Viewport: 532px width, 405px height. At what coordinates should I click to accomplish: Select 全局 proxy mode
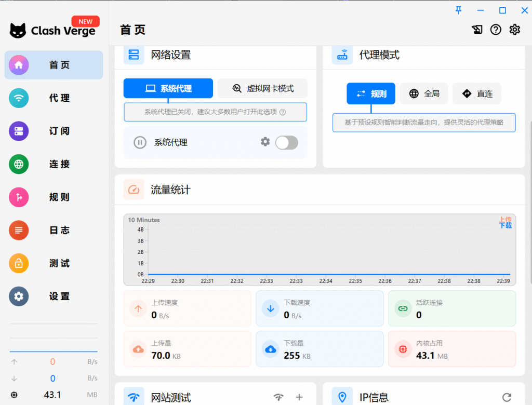click(x=424, y=93)
